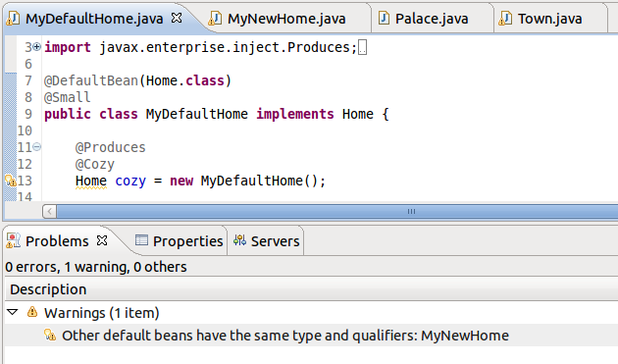The width and height of the screenshot is (618, 364).
Task: Open the Palace.java editor tab
Action: tap(432, 19)
